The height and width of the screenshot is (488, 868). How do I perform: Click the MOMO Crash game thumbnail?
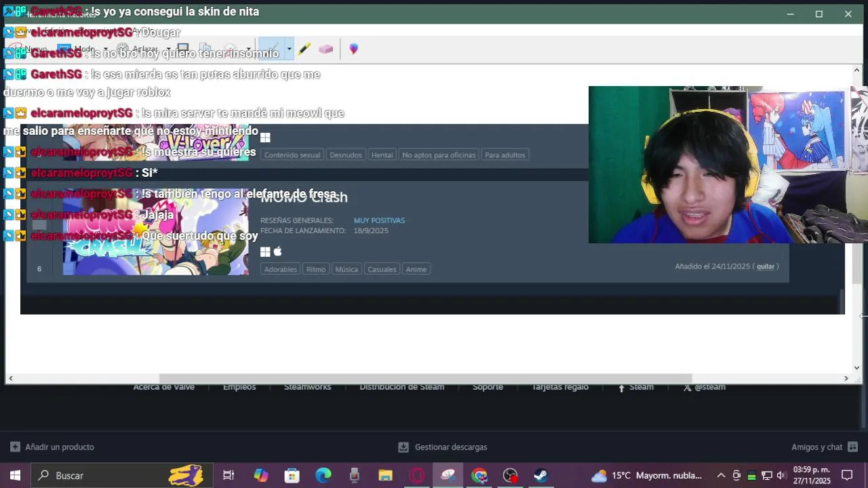point(155,232)
